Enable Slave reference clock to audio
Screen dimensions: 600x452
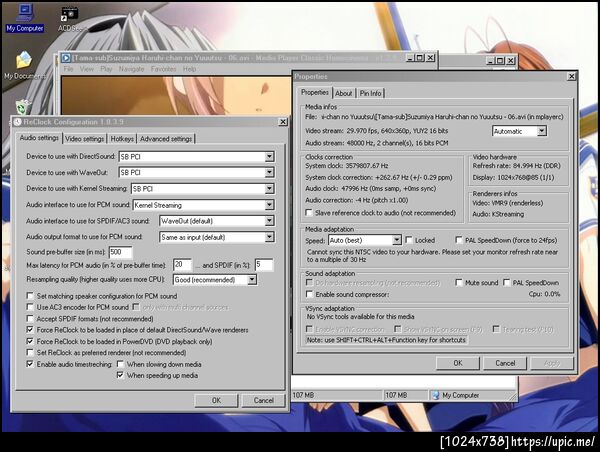coord(309,212)
